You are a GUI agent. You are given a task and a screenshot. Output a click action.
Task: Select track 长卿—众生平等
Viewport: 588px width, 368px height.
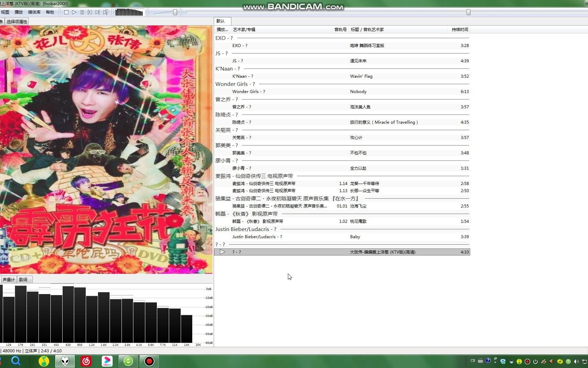tap(342, 191)
